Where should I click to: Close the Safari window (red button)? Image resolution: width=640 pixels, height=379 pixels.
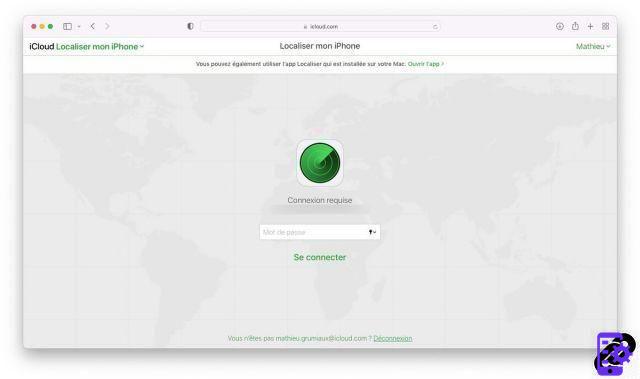click(x=34, y=27)
